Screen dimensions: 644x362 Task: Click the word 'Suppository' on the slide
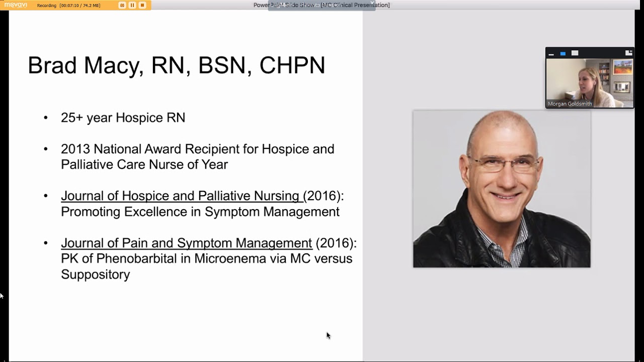pyautogui.click(x=96, y=275)
